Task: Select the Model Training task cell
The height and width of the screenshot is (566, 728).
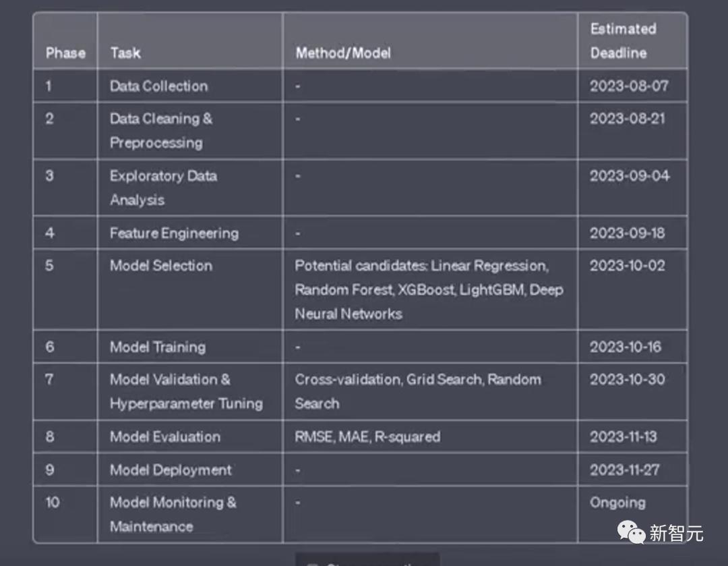Action: [x=158, y=347]
